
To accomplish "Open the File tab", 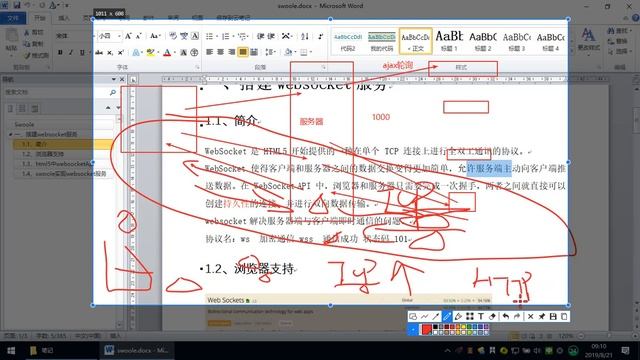I will click(13, 18).
